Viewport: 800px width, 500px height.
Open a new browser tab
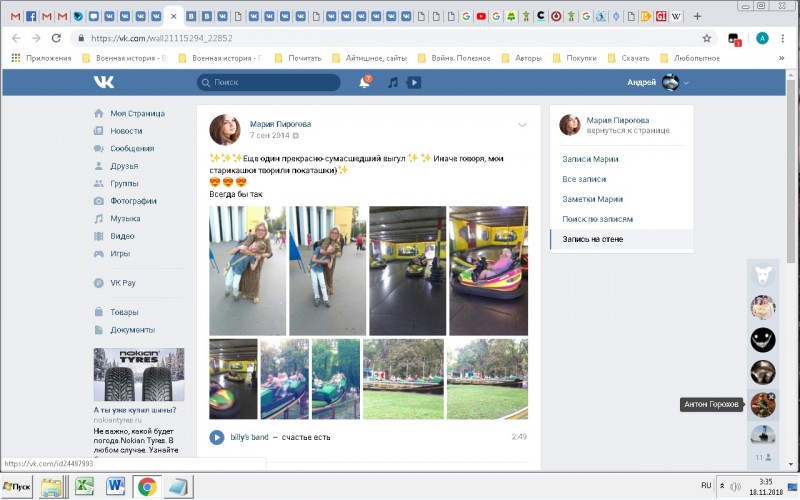pyautogui.click(x=697, y=16)
